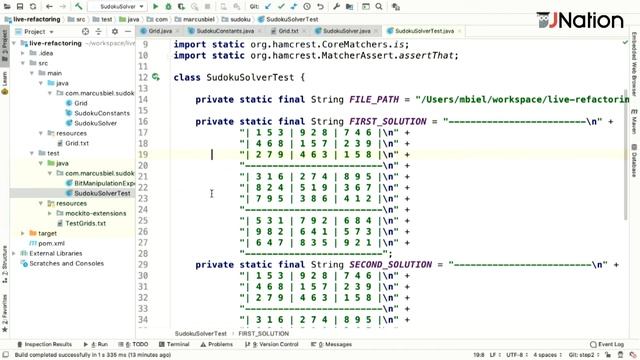The image size is (640, 360).
Task: Click the Git compare branches icon
Action: (294, 7)
